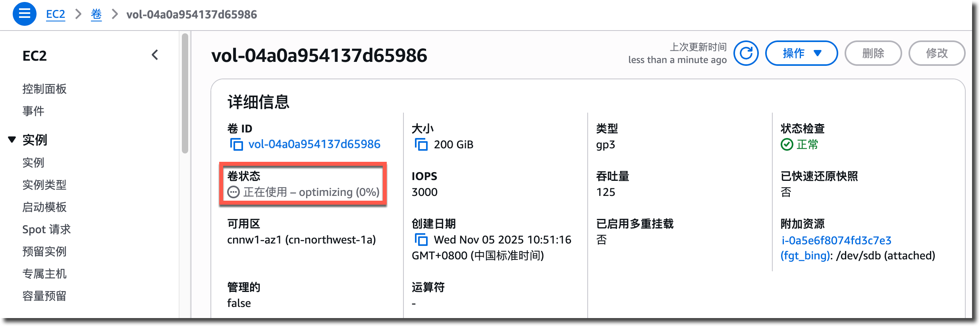Screen dimensions: 980x326
Task: Click the sidebar vertical scrollbar
Action: (x=185, y=94)
